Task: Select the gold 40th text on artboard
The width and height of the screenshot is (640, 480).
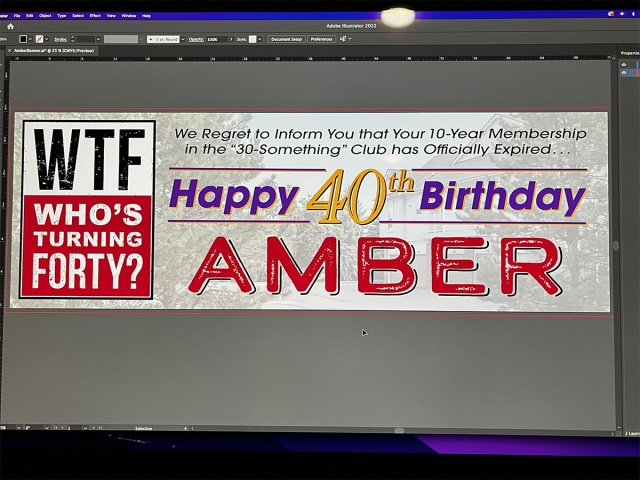Action: click(360, 196)
